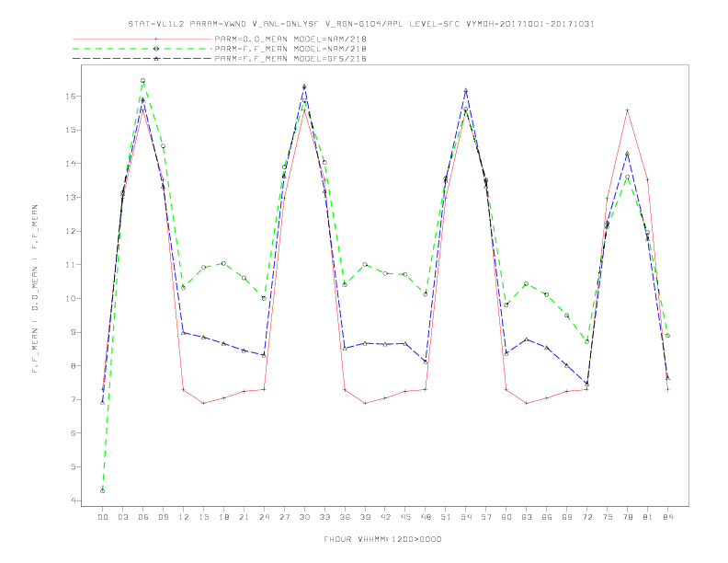Image resolution: width=728 pixels, height=563 pixels.
Task: Click x-axis tick label 21
Action: click(x=244, y=517)
